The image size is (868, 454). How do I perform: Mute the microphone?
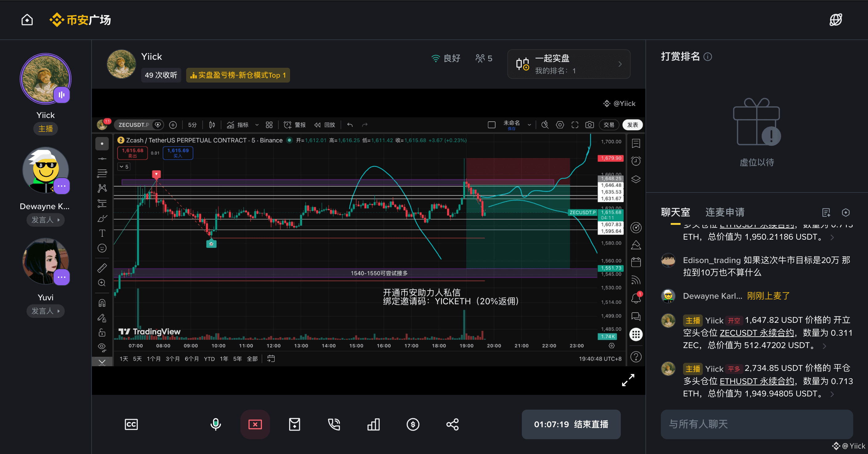(x=216, y=424)
